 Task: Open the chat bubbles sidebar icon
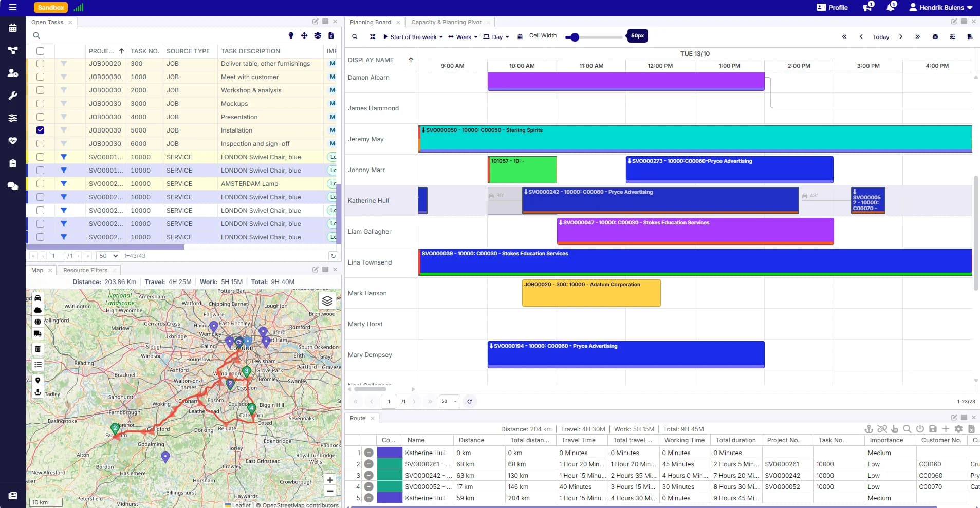point(13,186)
